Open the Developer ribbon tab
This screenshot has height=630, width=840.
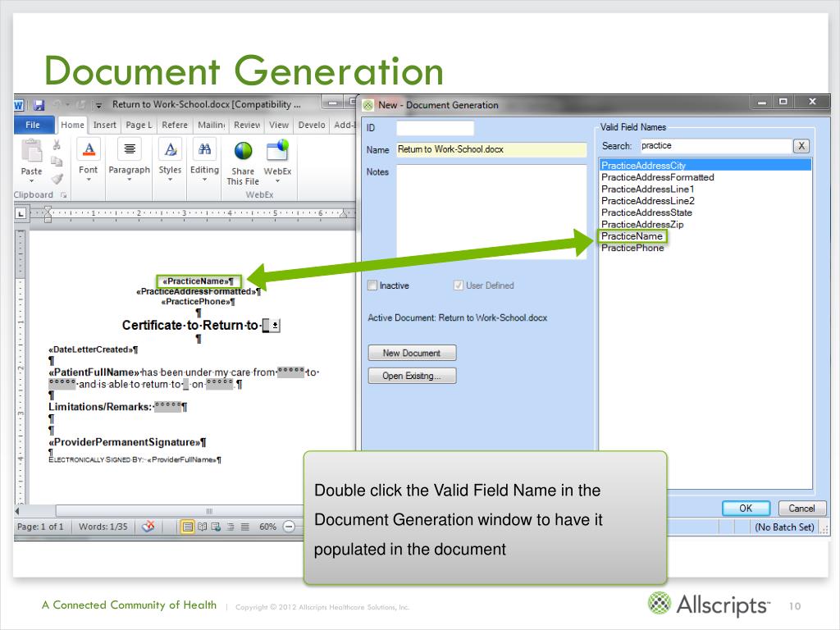click(312, 125)
